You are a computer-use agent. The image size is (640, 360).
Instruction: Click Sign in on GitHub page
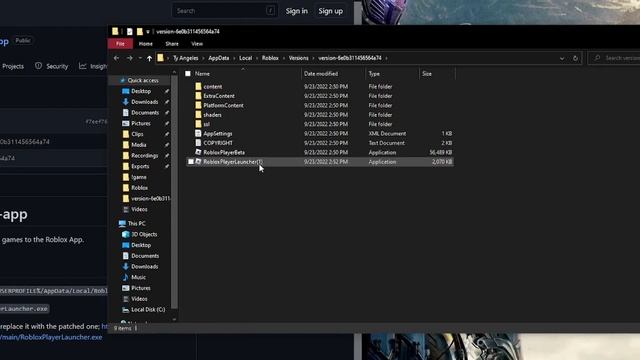(x=297, y=11)
